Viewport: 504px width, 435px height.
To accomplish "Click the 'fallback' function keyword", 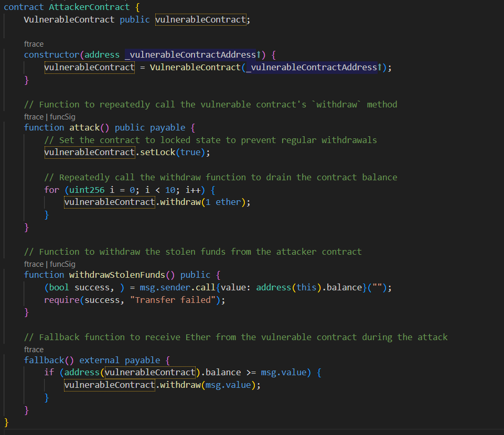I will (x=44, y=361).
